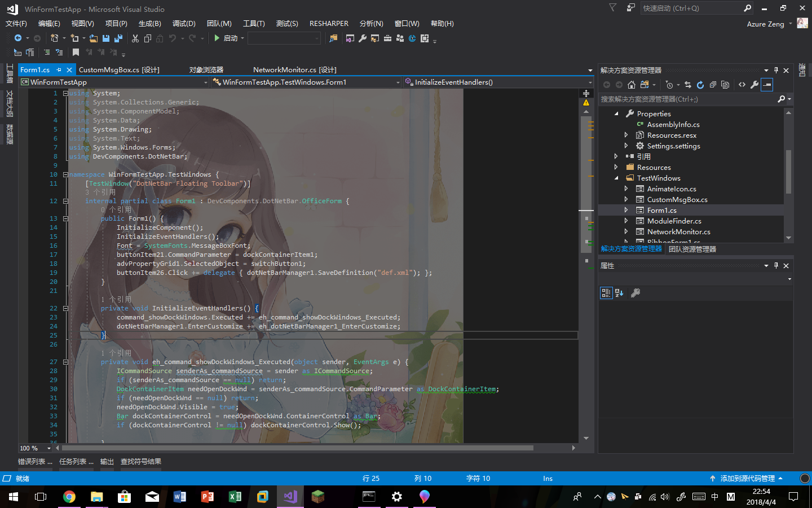Open Excel from the taskbar
Screen dimensions: 812x508
(x=235, y=497)
